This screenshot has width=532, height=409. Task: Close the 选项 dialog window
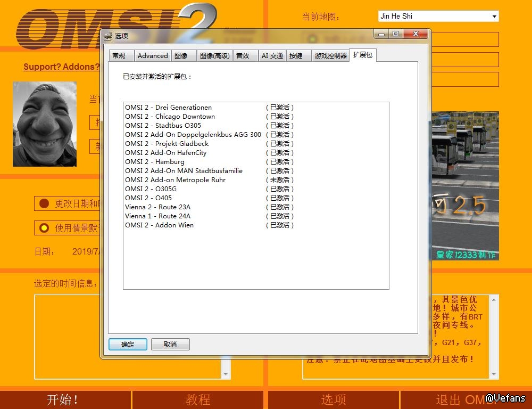tap(415, 34)
